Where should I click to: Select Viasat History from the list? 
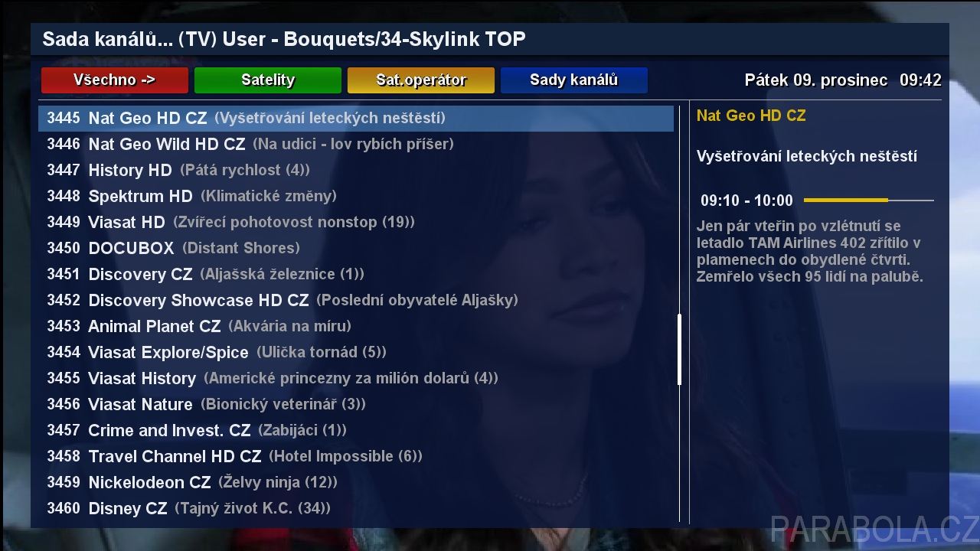pyautogui.click(x=356, y=378)
